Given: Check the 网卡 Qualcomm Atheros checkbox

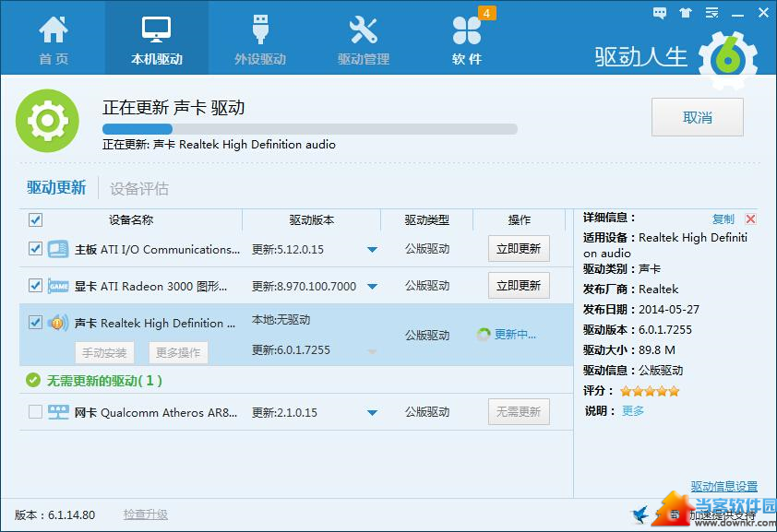Looking at the screenshot, I should [x=35, y=412].
